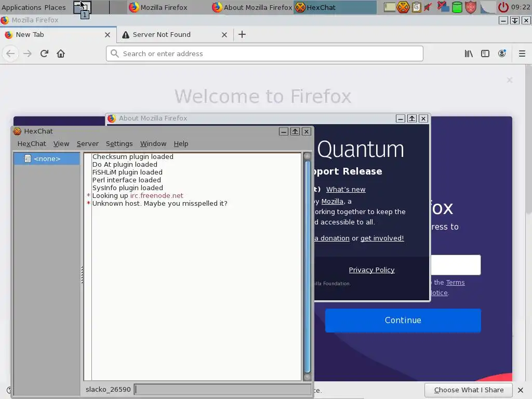Click the CPU graph tray monitor
Viewport: 532px width, 399px height.
pos(487,7)
